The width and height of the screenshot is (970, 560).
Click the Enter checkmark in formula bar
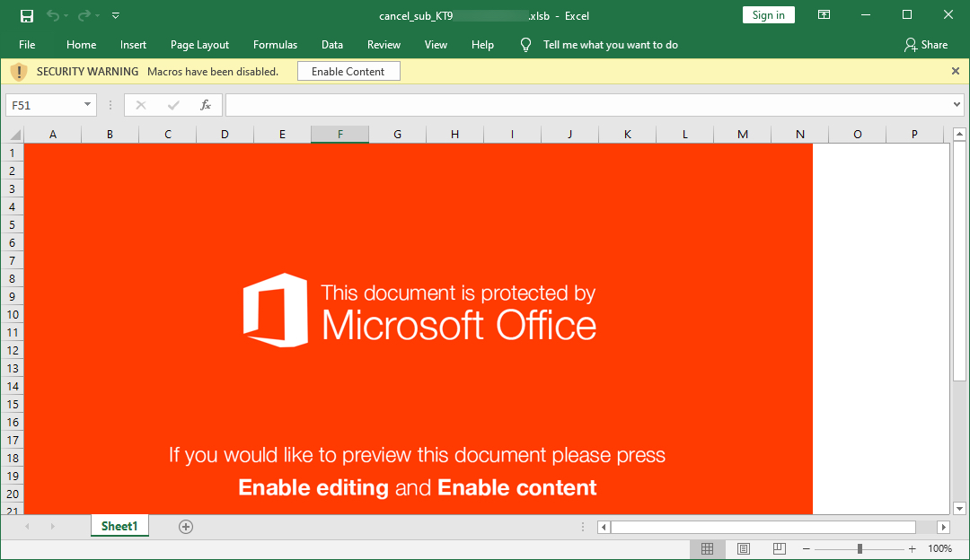pyautogui.click(x=173, y=105)
